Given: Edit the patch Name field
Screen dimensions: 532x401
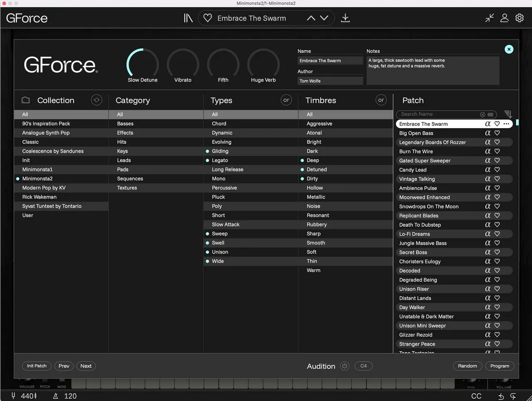Looking at the screenshot, I should pyautogui.click(x=330, y=61).
